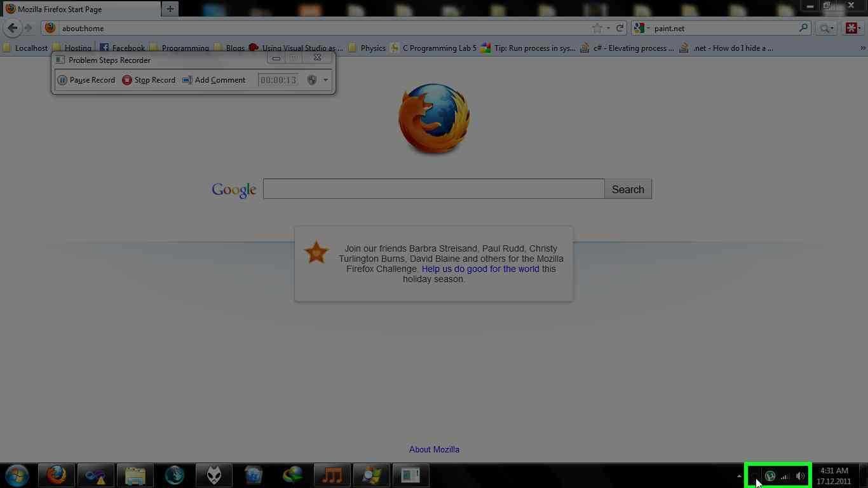This screenshot has height=488, width=868.
Task: Open the Blogs bookmark folder
Action: (x=229, y=48)
